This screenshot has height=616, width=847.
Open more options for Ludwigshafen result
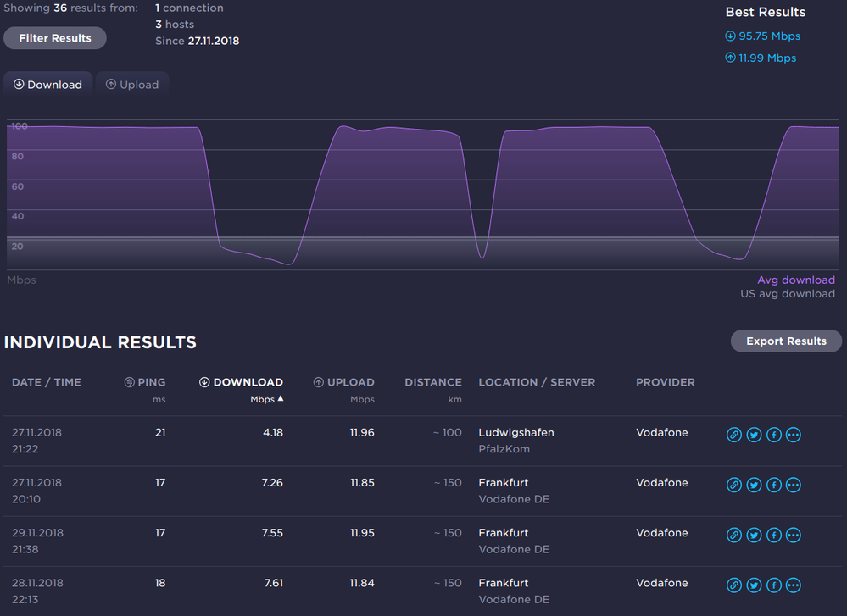[x=793, y=435]
